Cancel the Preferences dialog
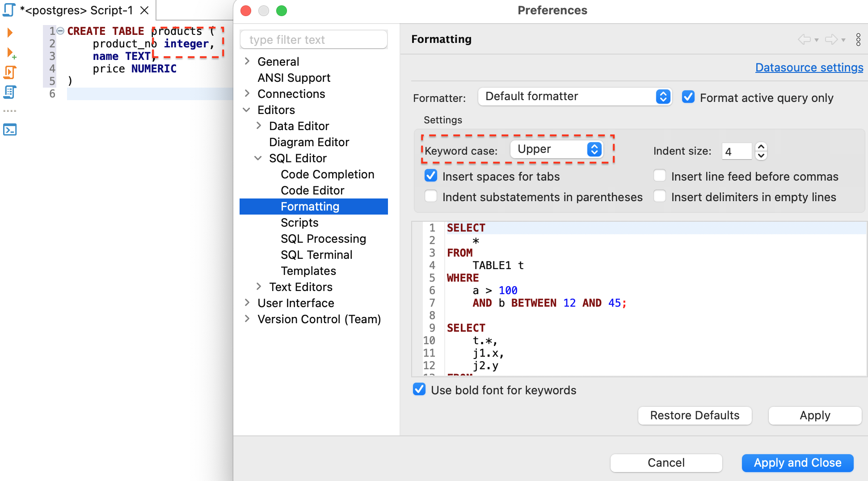The height and width of the screenshot is (481, 868). click(666, 463)
